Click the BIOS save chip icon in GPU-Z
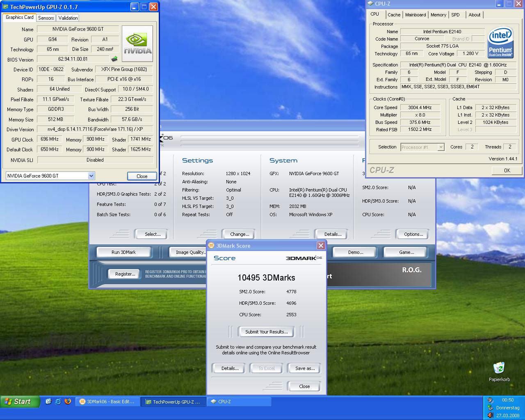This screenshot has width=525, height=420. coord(114,59)
